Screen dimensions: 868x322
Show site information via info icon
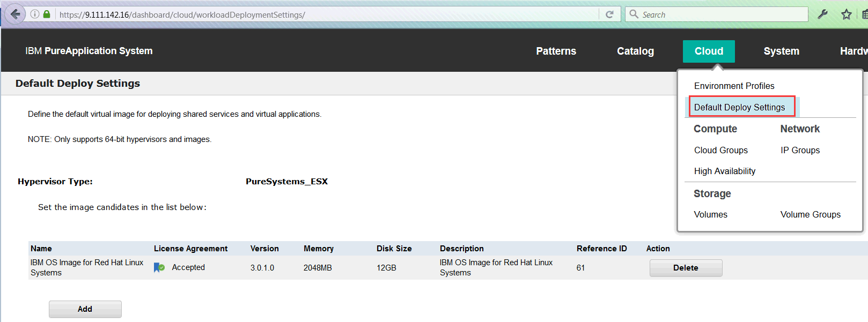pos(35,14)
